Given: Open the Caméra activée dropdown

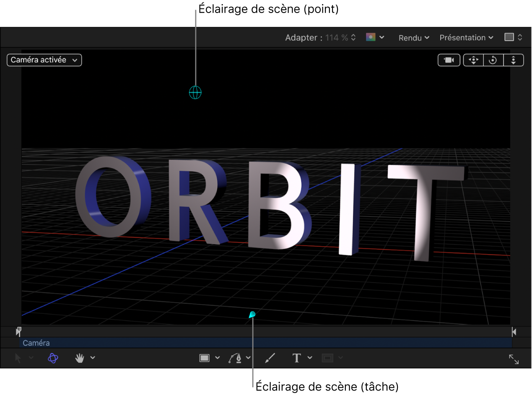Looking at the screenshot, I should click(44, 60).
